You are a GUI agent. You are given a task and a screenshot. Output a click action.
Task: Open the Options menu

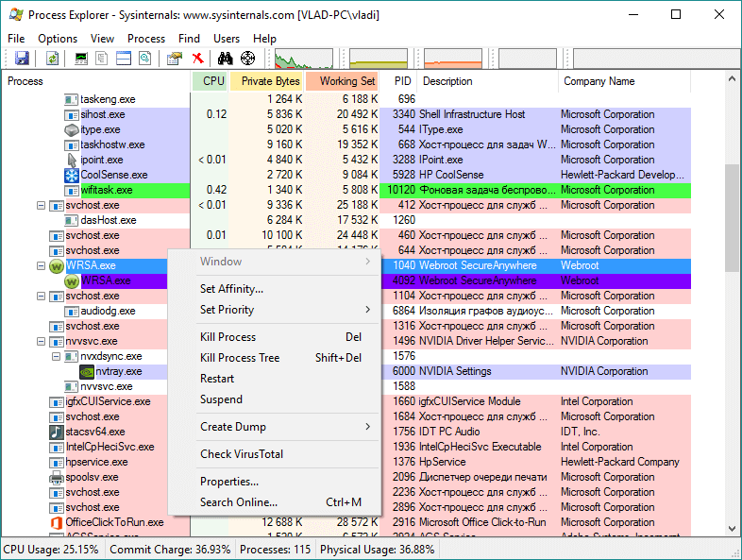[58, 39]
